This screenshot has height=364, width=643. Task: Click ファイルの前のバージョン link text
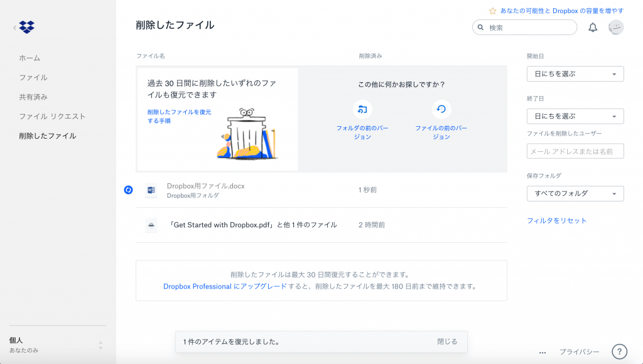pos(441,132)
